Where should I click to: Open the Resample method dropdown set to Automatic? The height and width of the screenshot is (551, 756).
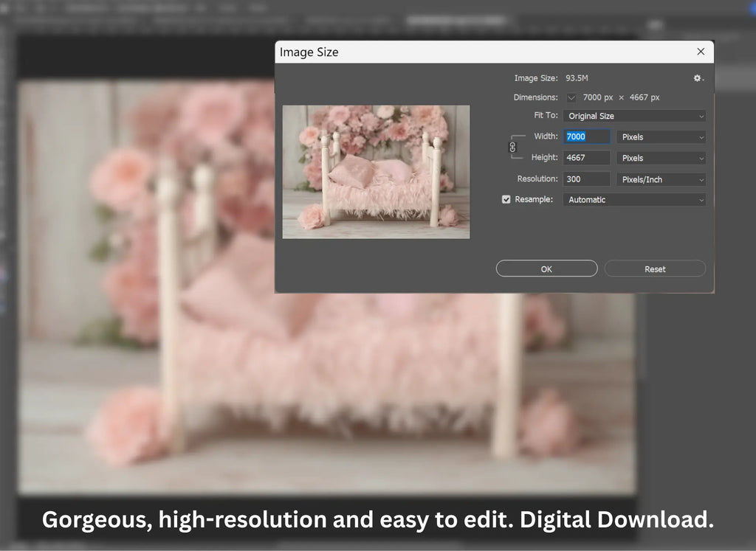pos(634,200)
